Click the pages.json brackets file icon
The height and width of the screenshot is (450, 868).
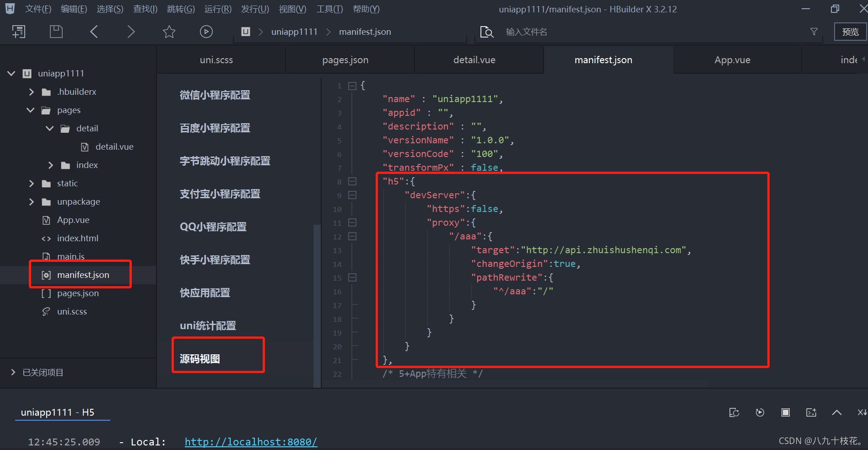click(x=46, y=293)
